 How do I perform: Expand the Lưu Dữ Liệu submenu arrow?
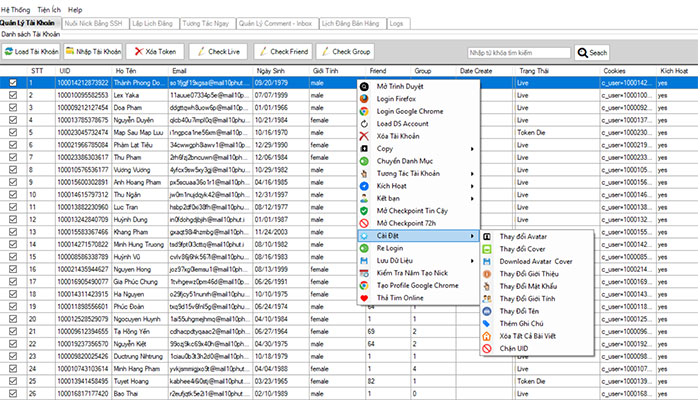472,261
